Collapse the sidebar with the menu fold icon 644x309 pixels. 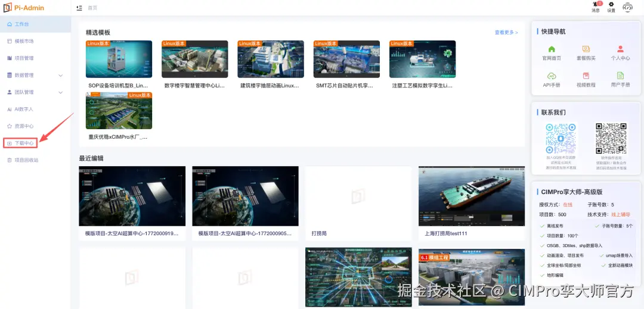tap(79, 8)
